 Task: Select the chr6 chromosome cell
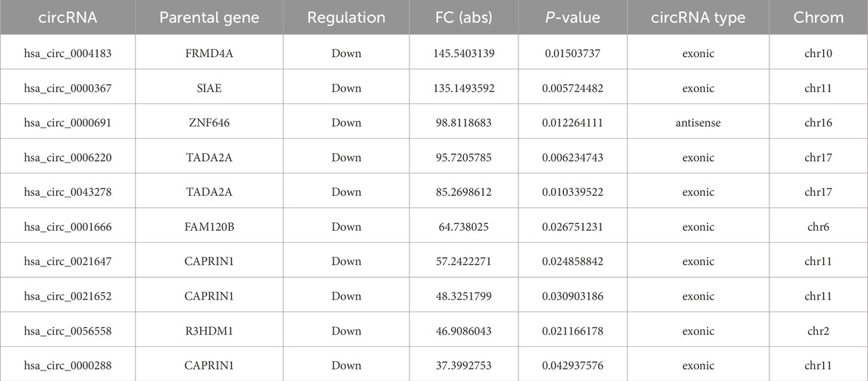(819, 227)
